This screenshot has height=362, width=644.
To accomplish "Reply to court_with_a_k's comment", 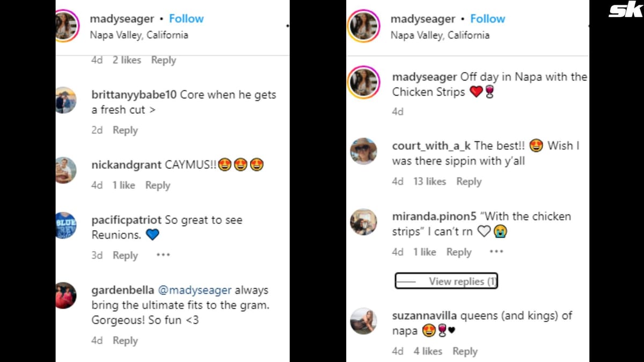I will pyautogui.click(x=469, y=181).
